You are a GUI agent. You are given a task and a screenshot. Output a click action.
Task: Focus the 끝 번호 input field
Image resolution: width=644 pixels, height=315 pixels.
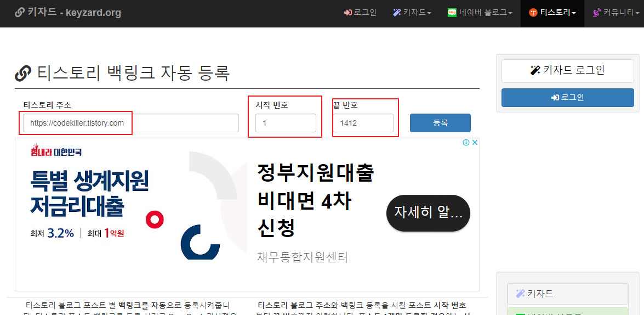363,123
